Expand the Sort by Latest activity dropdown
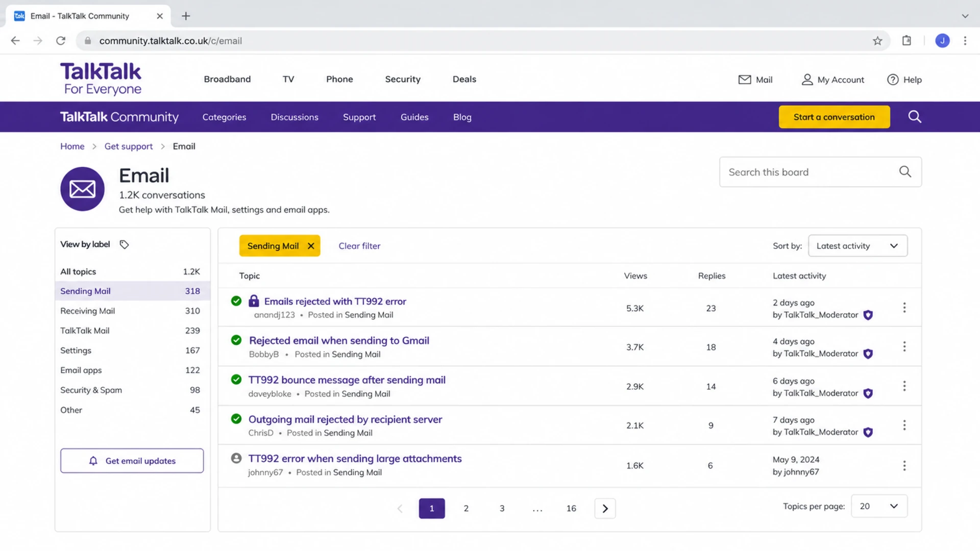 [x=857, y=246]
